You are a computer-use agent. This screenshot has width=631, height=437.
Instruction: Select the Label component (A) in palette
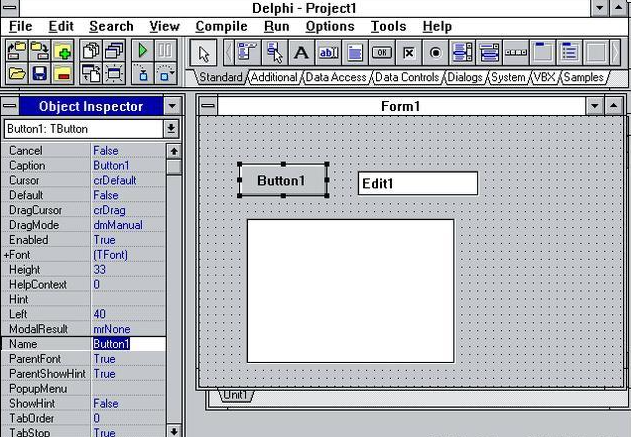(x=301, y=52)
